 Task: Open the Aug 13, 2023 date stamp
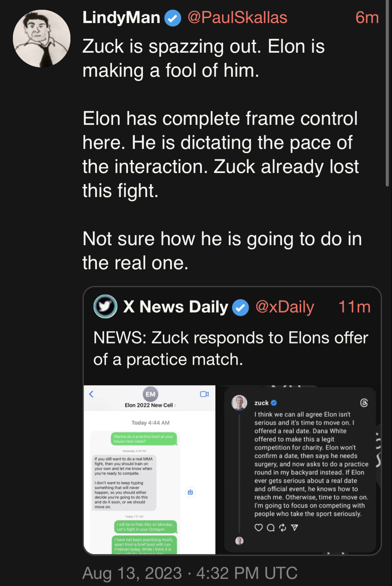(x=190, y=573)
